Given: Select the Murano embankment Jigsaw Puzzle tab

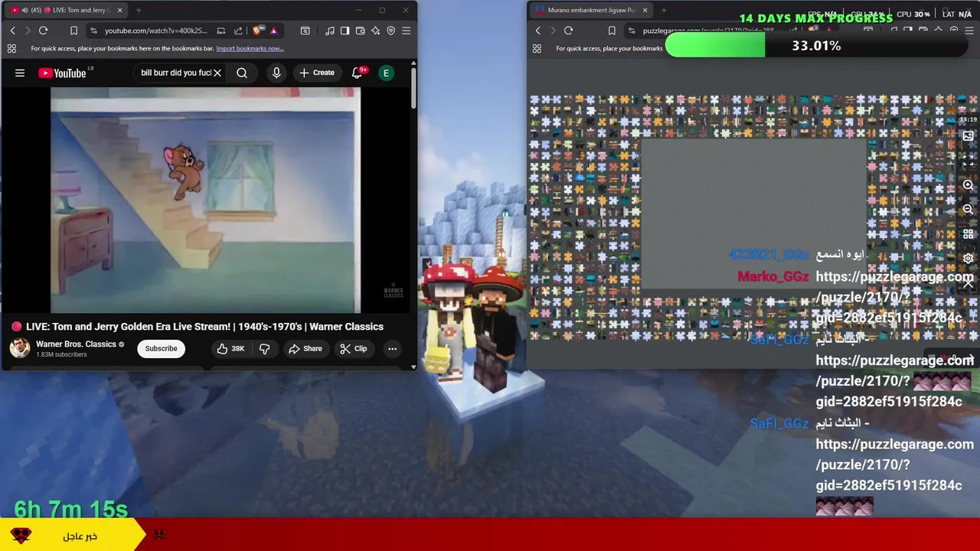Looking at the screenshot, I should 590,10.
